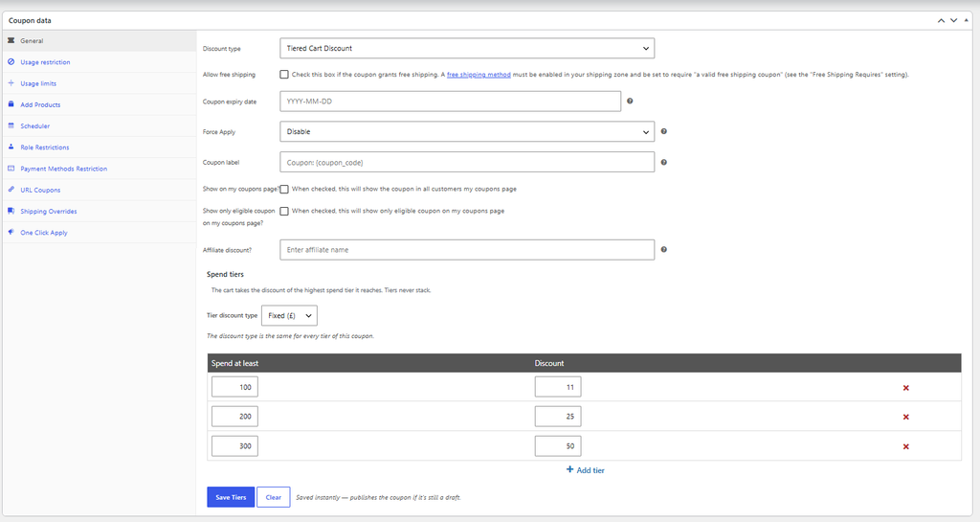Click the Payment Methods Restriction card icon
This screenshot has height=522, width=980.
click(11, 169)
